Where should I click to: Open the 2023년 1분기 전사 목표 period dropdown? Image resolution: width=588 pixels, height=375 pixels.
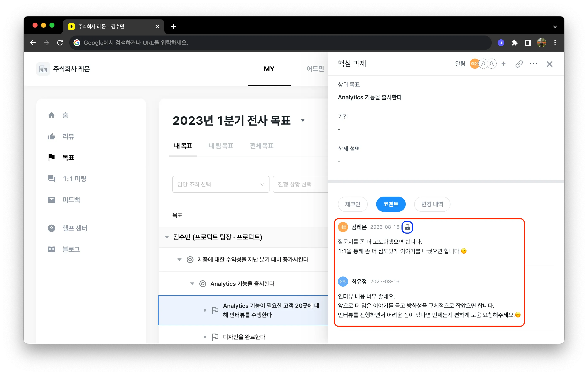click(302, 120)
